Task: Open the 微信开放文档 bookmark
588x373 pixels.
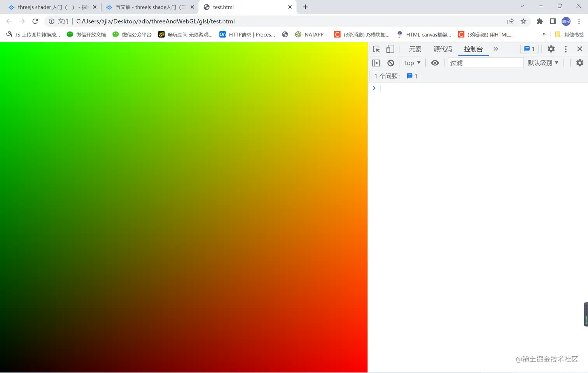Action: 86,35
